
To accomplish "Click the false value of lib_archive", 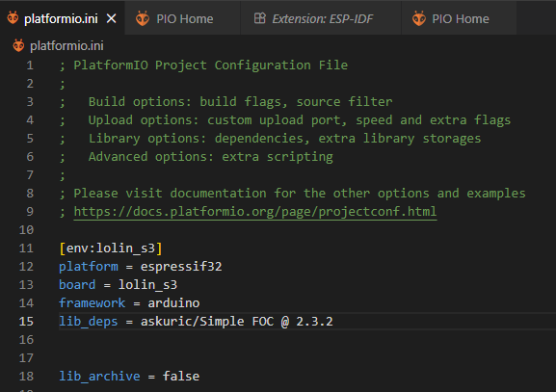I will [x=181, y=376].
